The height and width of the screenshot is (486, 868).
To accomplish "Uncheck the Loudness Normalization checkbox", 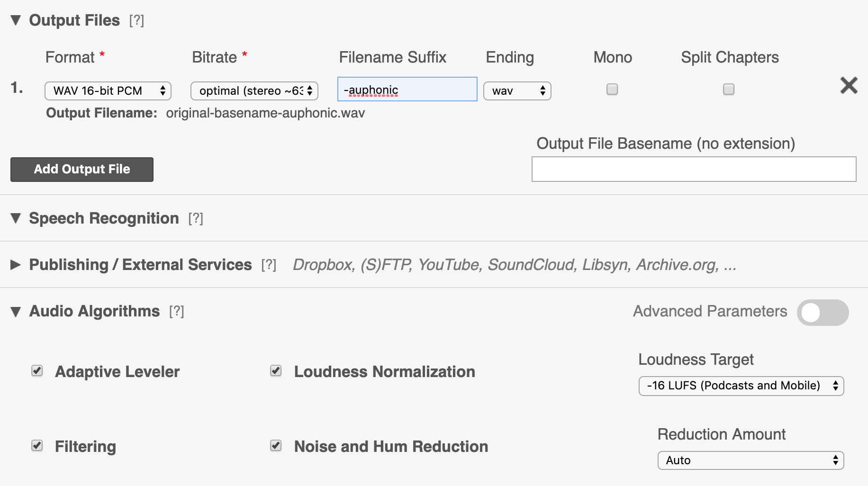I will tap(276, 371).
